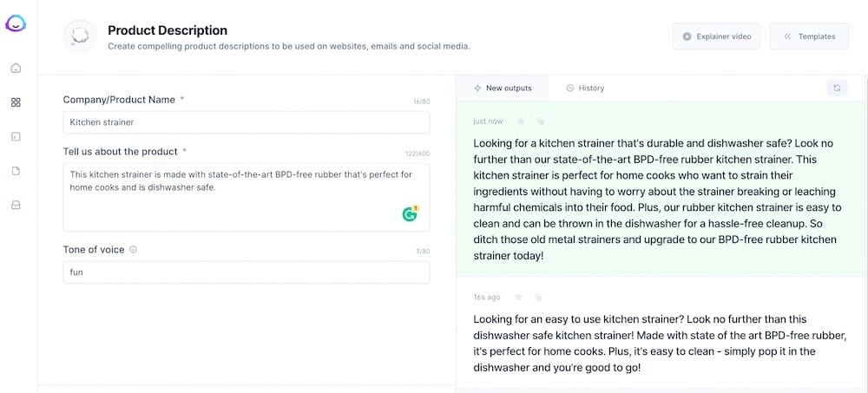Click the bottom storage-style sidebar icon

[16, 205]
